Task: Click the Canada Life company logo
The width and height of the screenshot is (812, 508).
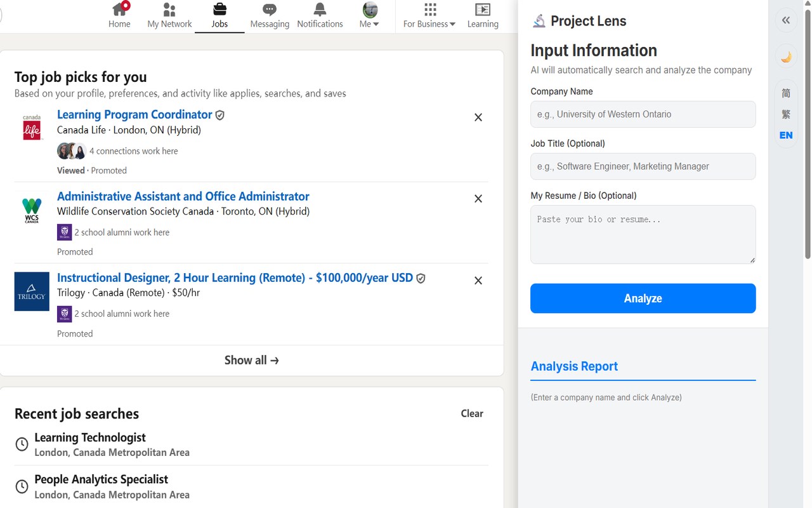Action: coord(32,127)
